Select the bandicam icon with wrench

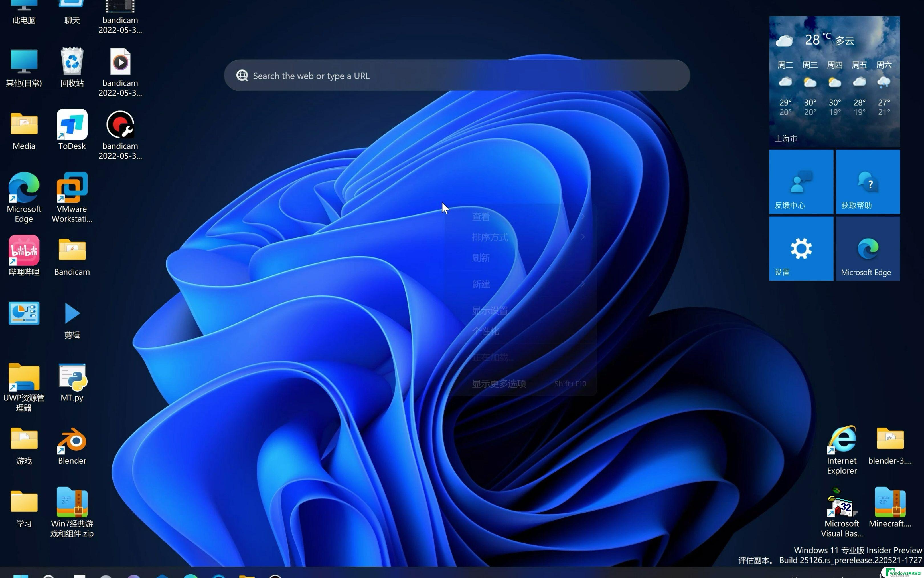(x=120, y=135)
